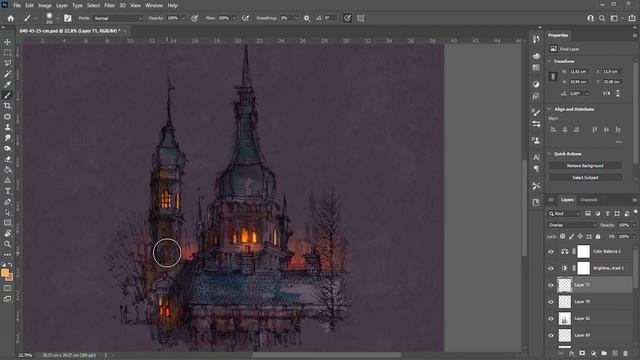
Task: Toggle lock all for layer
Action: [598, 236]
